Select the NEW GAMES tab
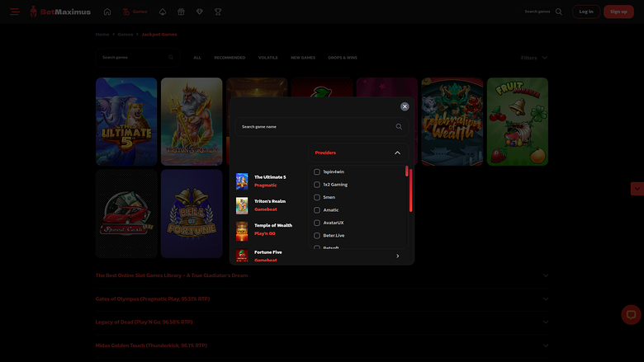 click(x=303, y=58)
